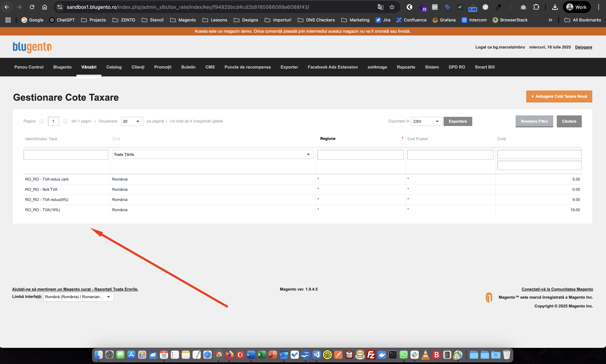Open the Catalog menu
606x364 pixels.
[114, 67]
